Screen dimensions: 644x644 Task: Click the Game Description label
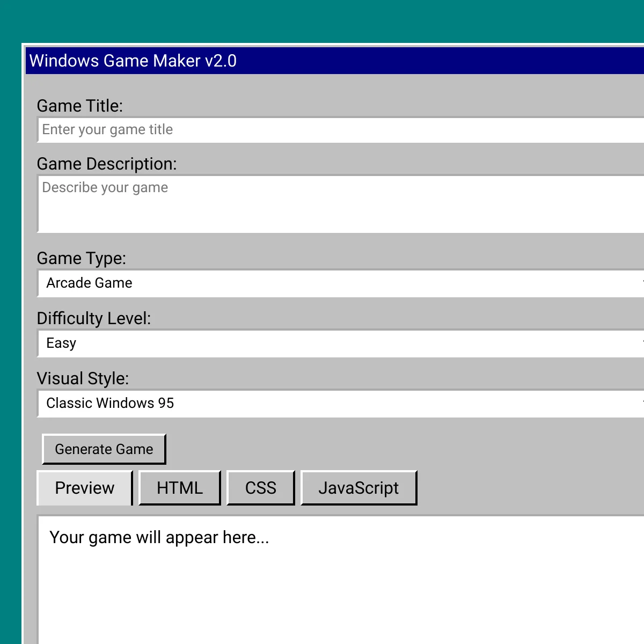[x=107, y=164]
